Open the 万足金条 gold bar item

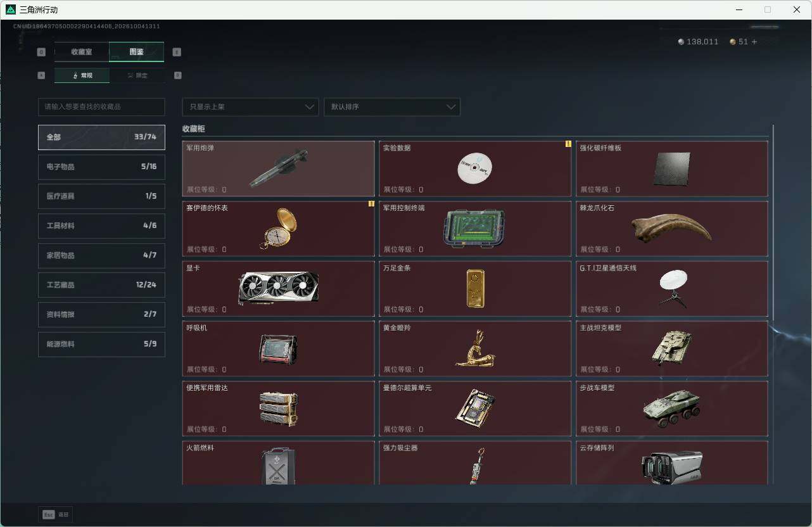pyautogui.click(x=475, y=289)
